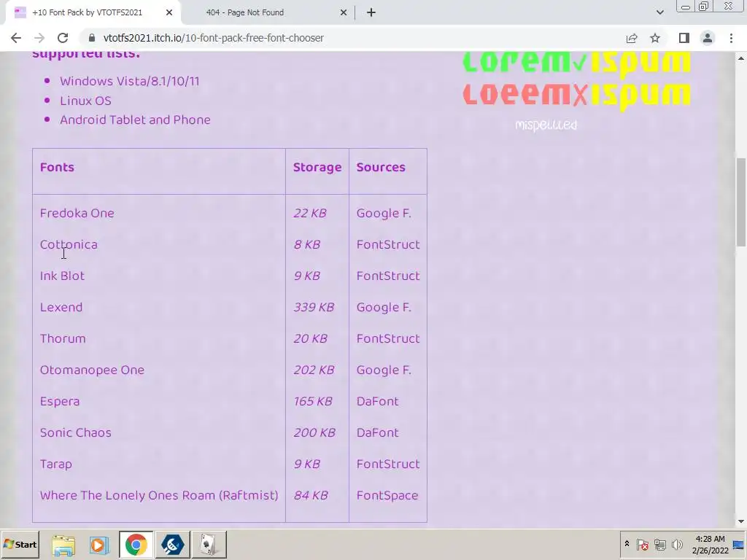This screenshot has width=747, height=560.
Task: Share this page icon in address bar
Action: pyautogui.click(x=632, y=38)
